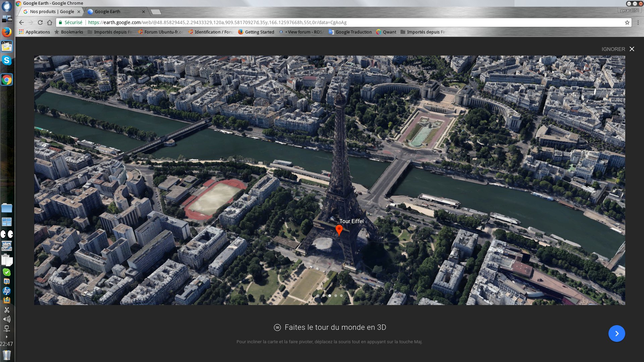Open the Applications bookmarks shortcut

[35, 32]
